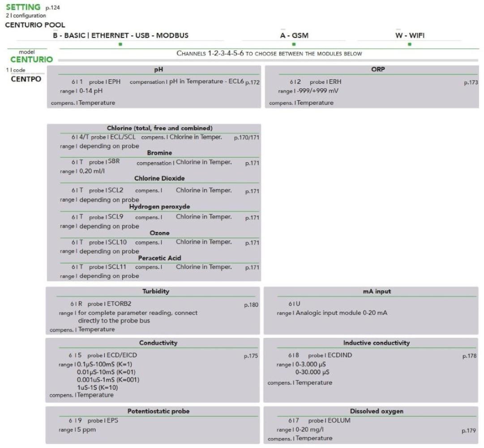
Task: Open page reference p.179
Action: point(469,431)
